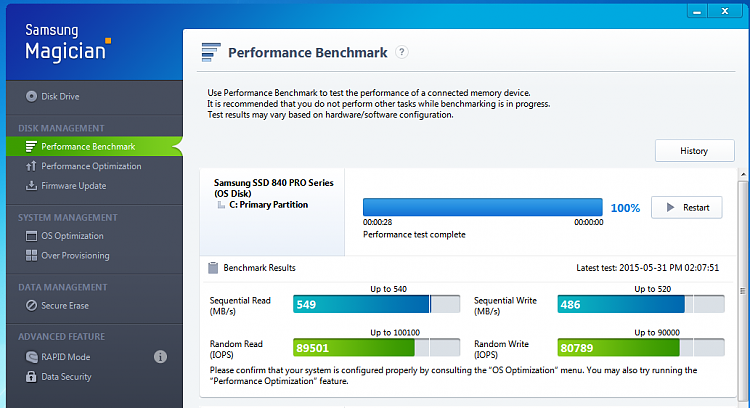Click the Disk Drive icon in sidebar
The image size is (750, 408).
tap(31, 96)
